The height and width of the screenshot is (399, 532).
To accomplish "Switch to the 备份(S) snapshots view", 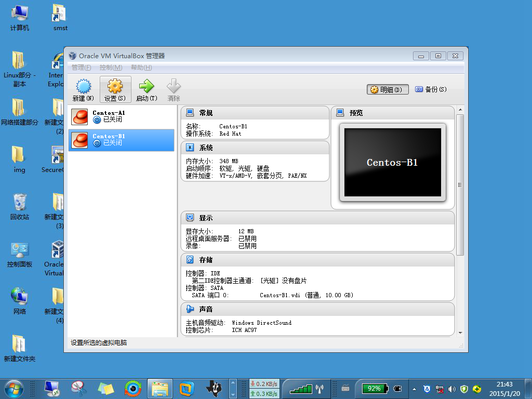I will pyautogui.click(x=431, y=89).
